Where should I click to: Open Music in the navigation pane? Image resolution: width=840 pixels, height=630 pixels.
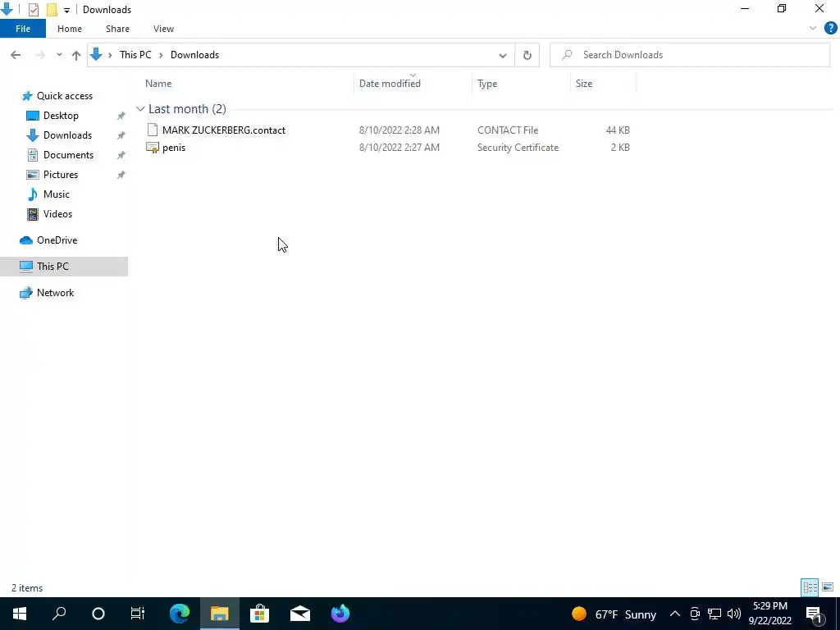[x=57, y=194]
